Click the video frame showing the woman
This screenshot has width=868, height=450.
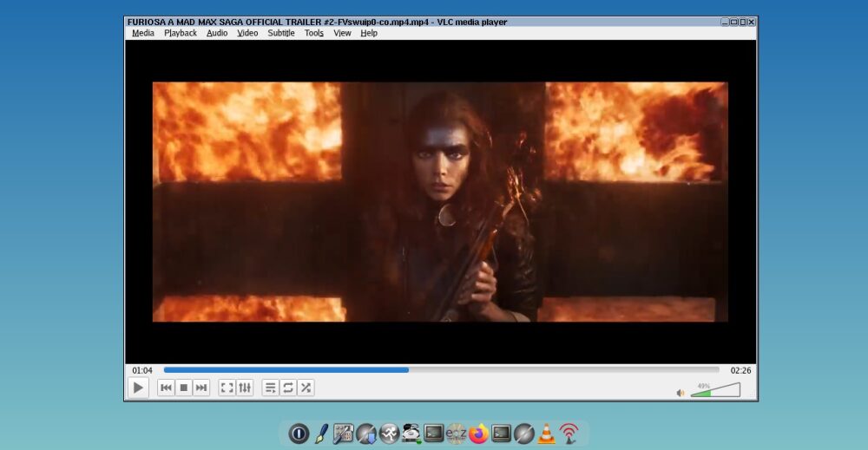coord(440,202)
